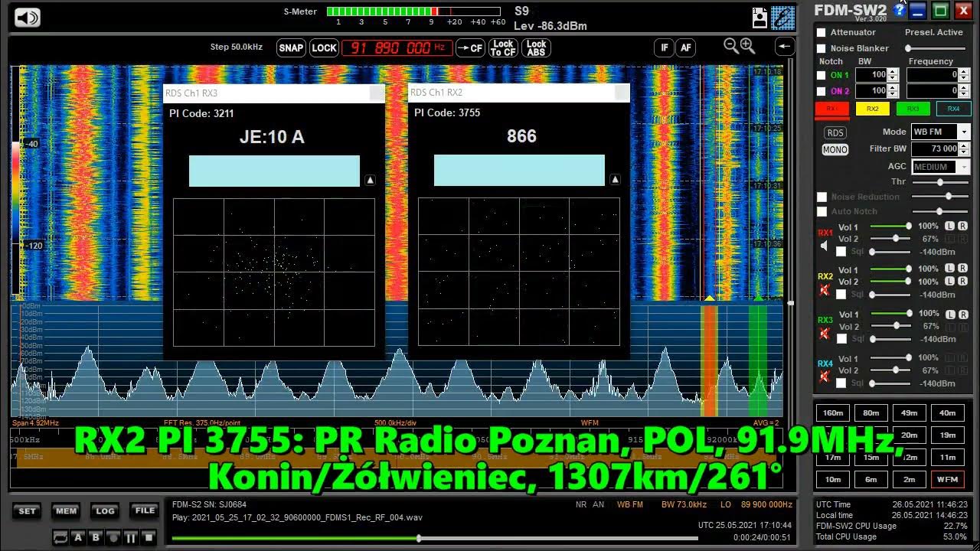Click the playback progress bar handle

tap(418, 538)
